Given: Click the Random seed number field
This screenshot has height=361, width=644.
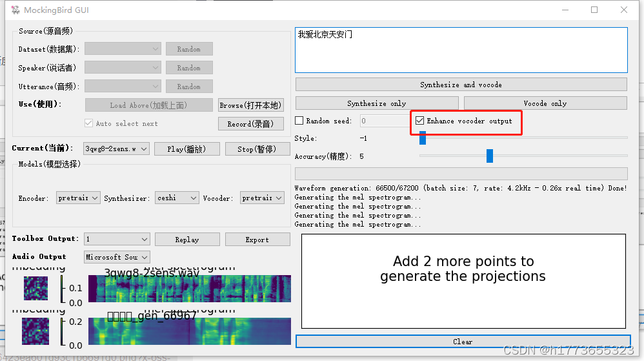Looking at the screenshot, I should [385, 121].
